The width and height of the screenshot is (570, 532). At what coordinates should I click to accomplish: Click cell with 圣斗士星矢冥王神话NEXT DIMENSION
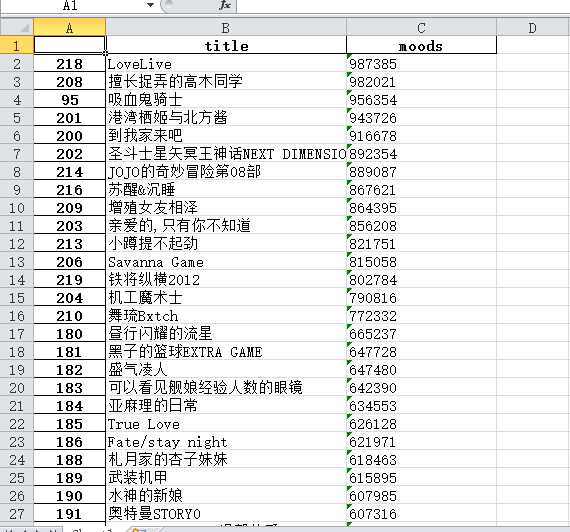pyautogui.click(x=226, y=153)
